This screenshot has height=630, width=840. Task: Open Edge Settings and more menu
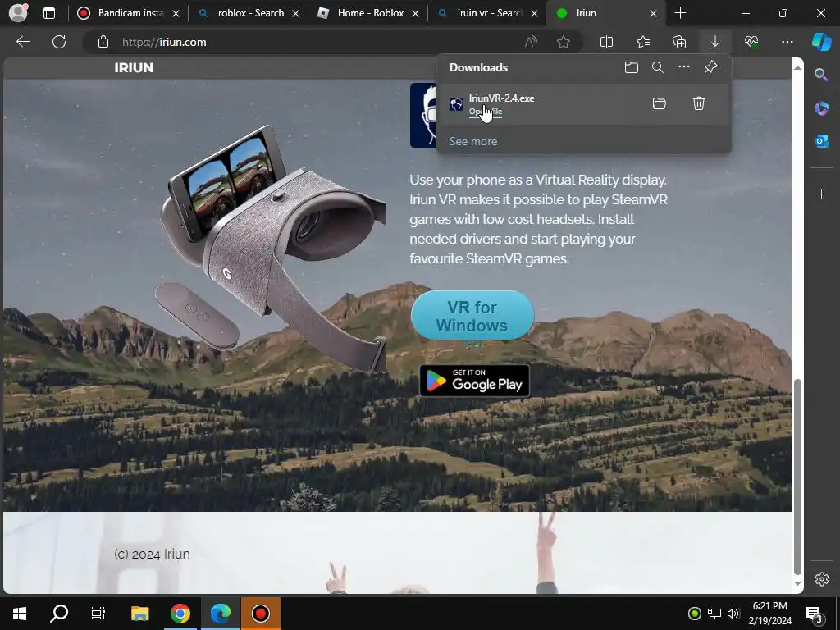click(787, 42)
